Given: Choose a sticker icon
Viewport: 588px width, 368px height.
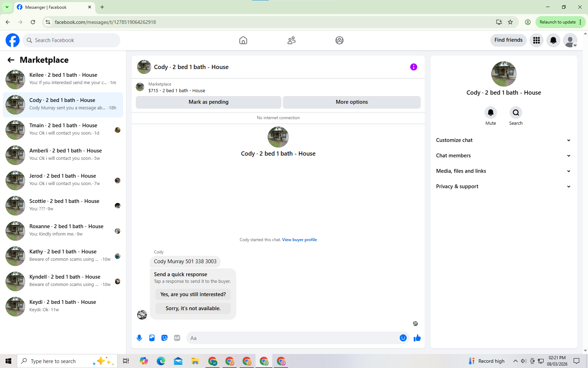Looking at the screenshot, I should (x=164, y=338).
